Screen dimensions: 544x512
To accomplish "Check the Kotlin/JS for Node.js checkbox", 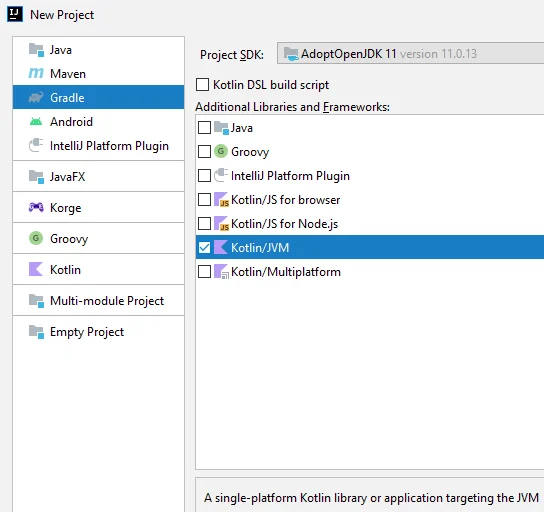I will point(204,223).
